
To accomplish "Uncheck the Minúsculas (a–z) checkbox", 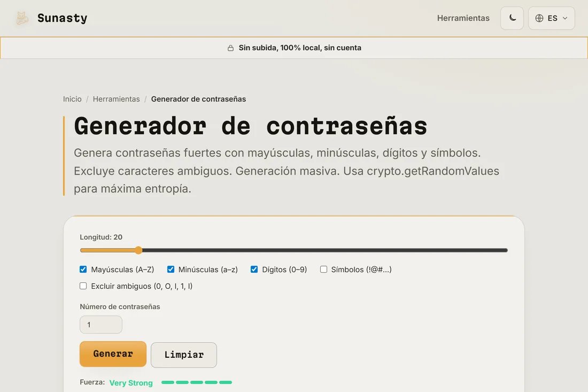I will (171, 270).
